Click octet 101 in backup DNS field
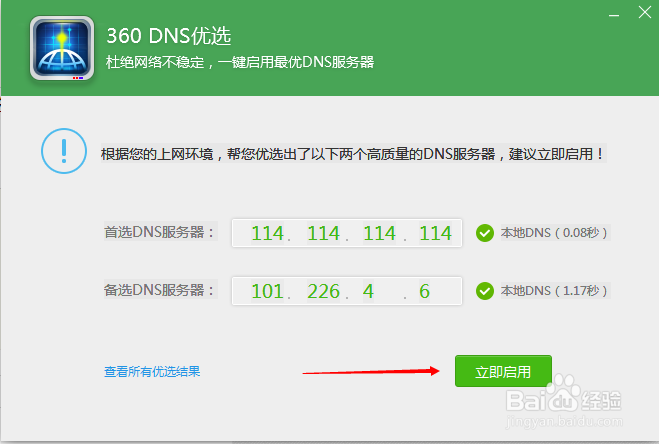The width and height of the screenshot is (659, 444). pyautogui.click(x=268, y=291)
